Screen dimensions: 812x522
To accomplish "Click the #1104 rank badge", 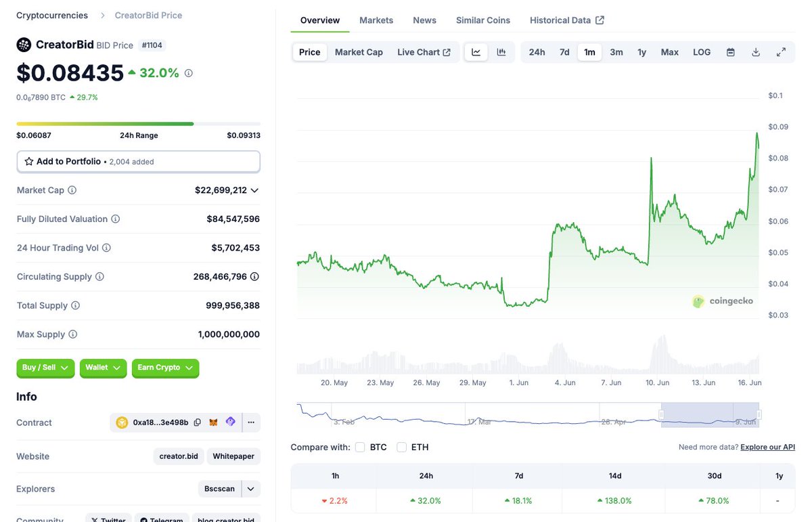I will pyautogui.click(x=152, y=45).
